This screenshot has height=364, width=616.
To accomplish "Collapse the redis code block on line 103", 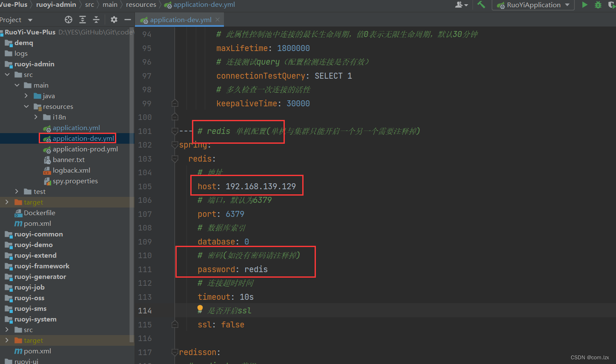I will coord(175,159).
